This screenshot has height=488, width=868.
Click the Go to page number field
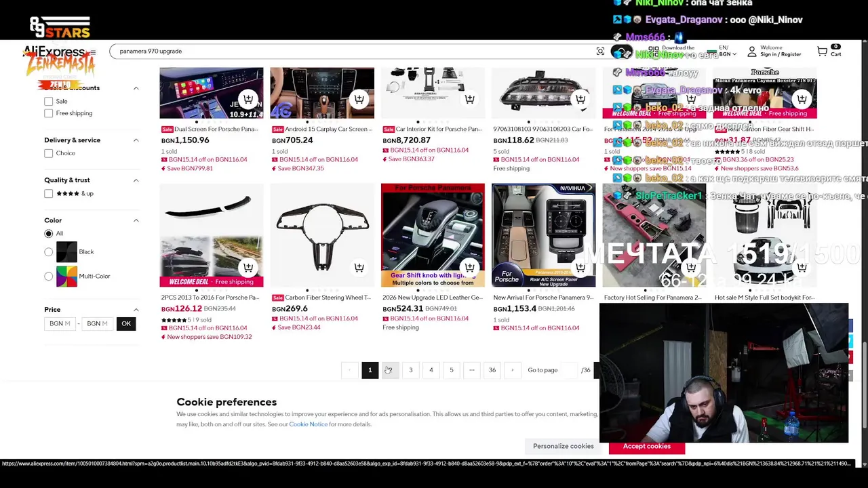[570, 370]
